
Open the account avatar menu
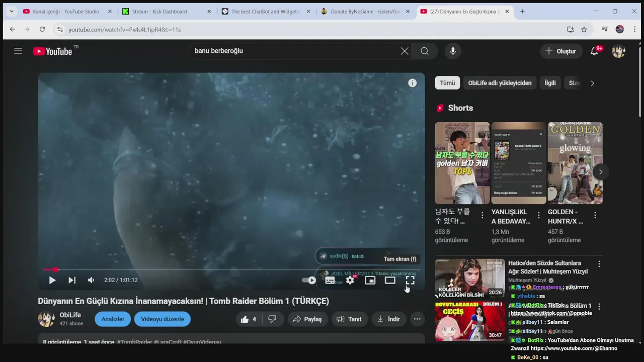click(x=618, y=51)
